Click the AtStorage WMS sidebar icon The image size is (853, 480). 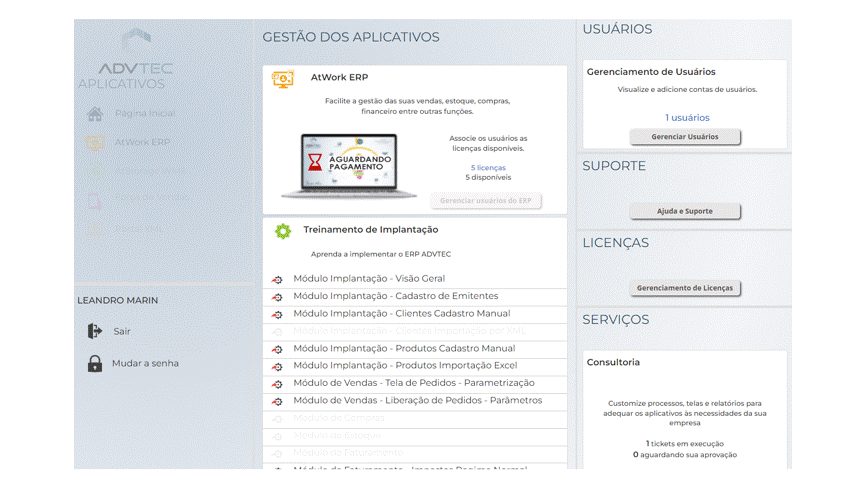tap(95, 171)
